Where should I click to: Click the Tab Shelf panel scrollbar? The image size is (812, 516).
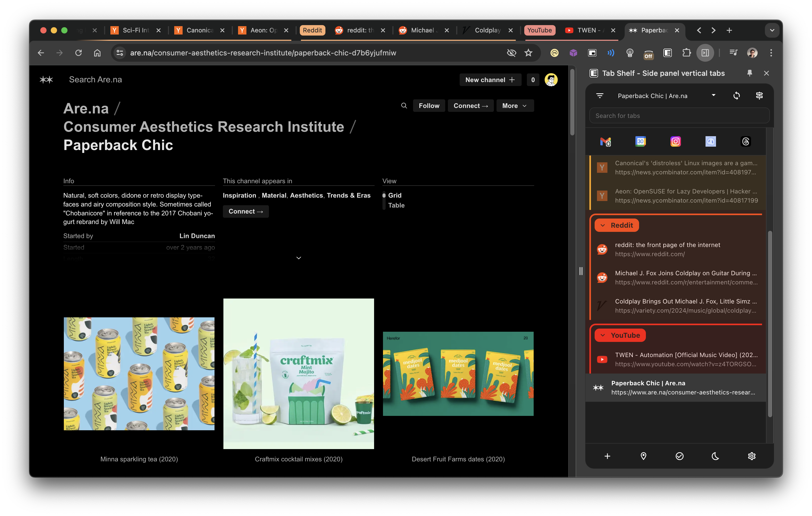(x=770, y=324)
